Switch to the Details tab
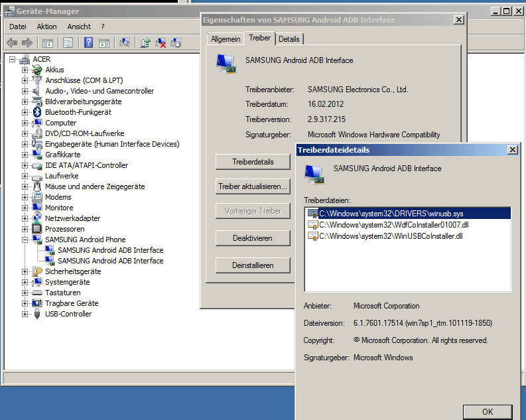The image size is (526, 420). 289,39
